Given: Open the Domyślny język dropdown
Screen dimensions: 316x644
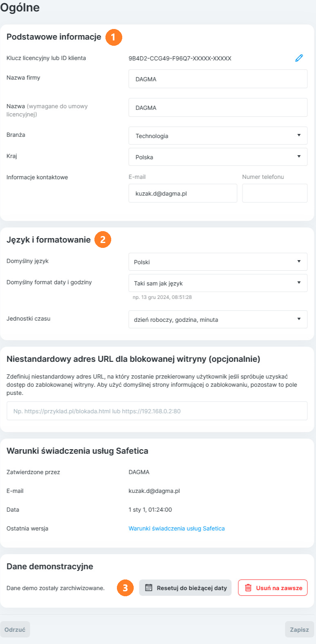Looking at the screenshot, I should pyautogui.click(x=218, y=262).
